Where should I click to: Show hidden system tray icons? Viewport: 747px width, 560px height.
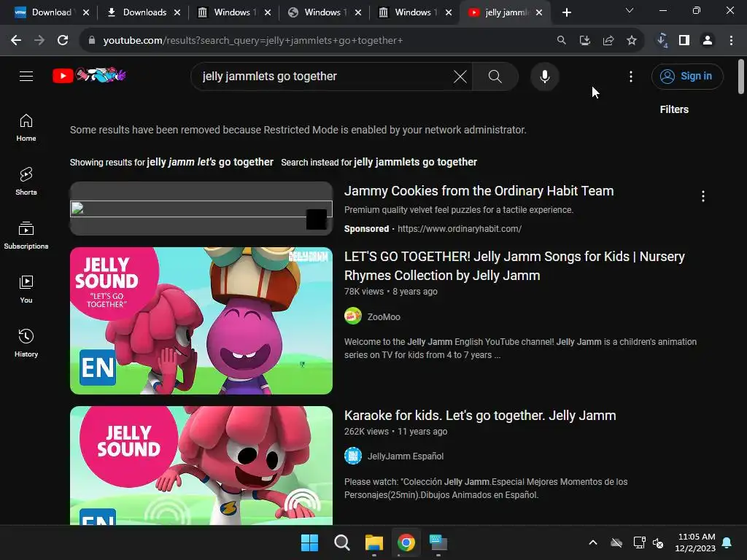(x=593, y=542)
